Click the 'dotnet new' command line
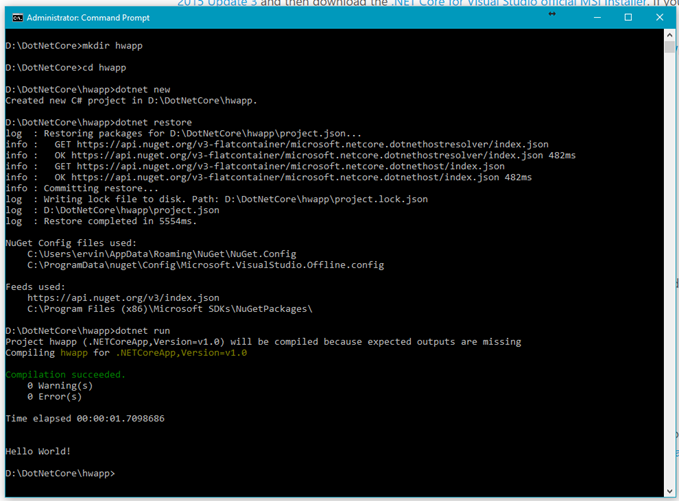The width and height of the screenshot is (679, 501). point(88,90)
